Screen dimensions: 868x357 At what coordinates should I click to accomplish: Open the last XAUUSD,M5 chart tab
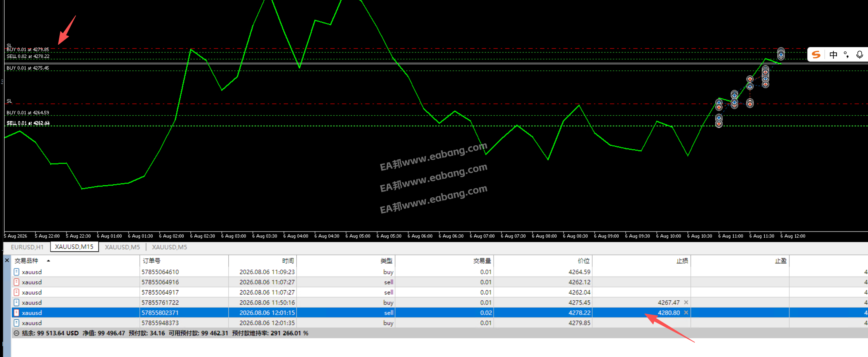169,247
